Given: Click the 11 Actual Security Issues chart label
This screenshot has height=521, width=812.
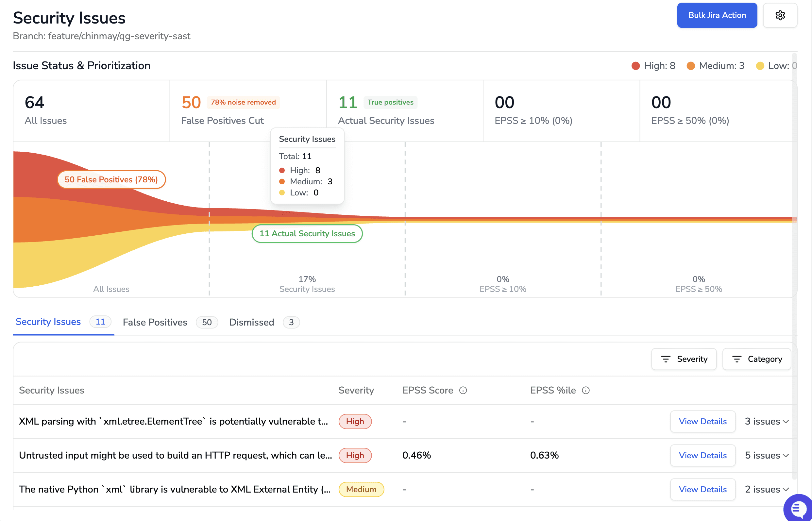Looking at the screenshot, I should click(307, 233).
